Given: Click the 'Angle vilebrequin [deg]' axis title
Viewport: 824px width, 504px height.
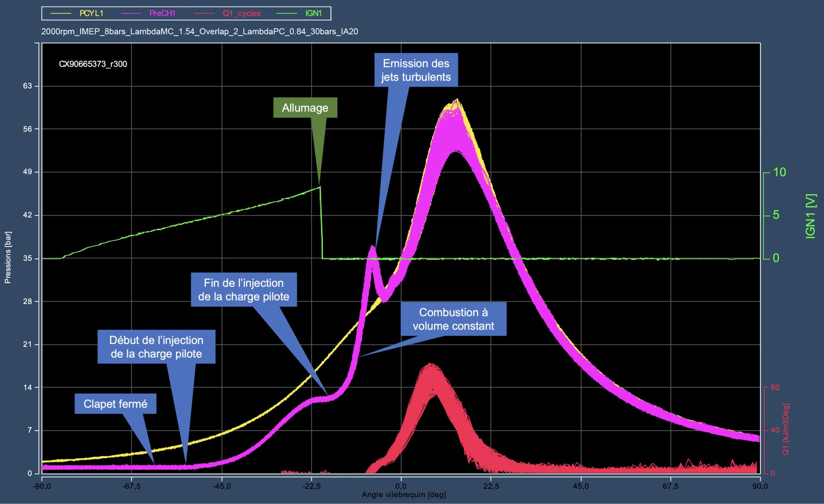Looking at the screenshot, I should [x=404, y=495].
